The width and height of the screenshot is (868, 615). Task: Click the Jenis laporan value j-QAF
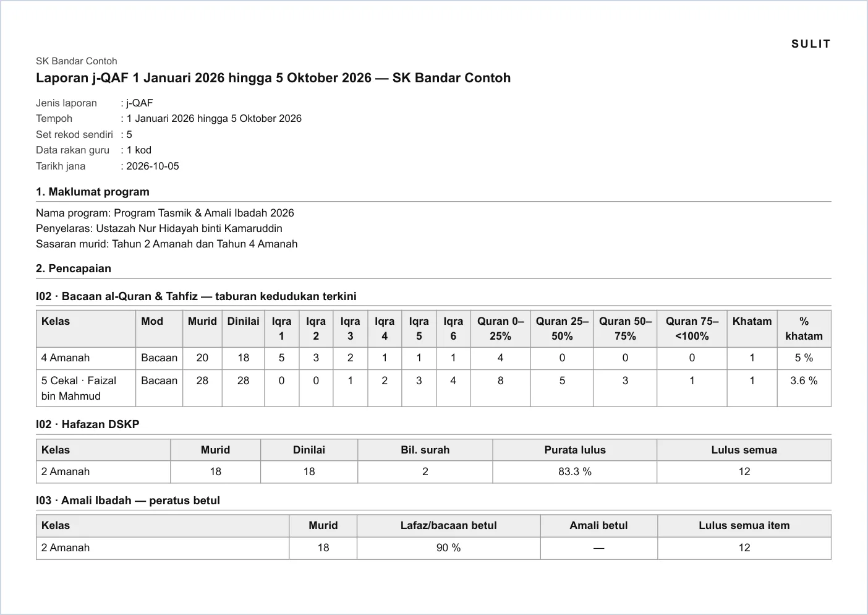pos(139,103)
